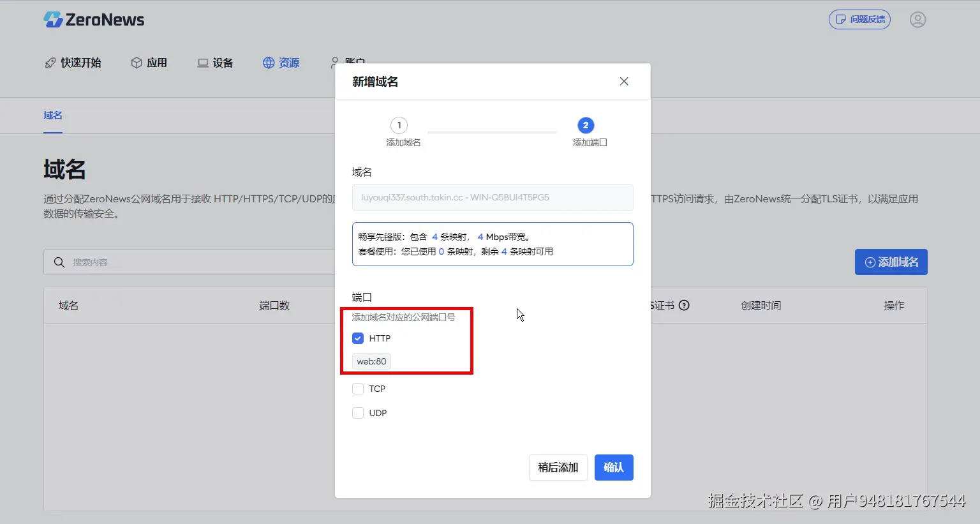The image size is (980, 524).
Task: Click the 账户 person icon behind the dialog
Action: tap(334, 63)
